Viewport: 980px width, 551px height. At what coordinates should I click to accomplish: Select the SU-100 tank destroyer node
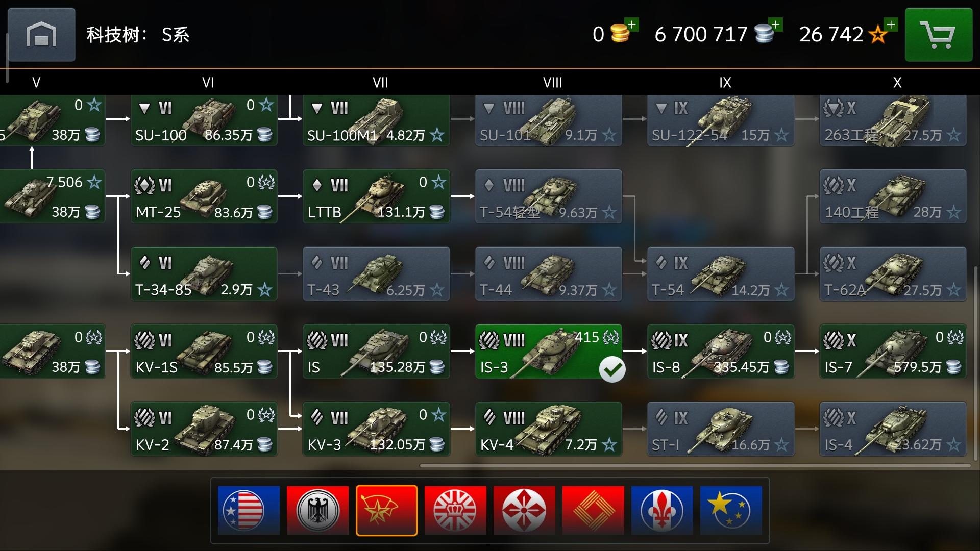click(204, 120)
